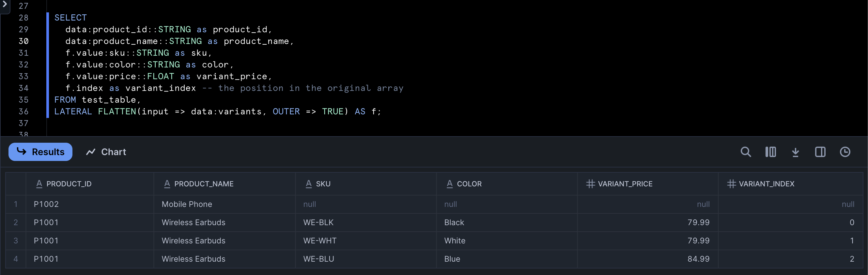This screenshot has height=275, width=868.
Task: Click the column layout icon
Action: tap(770, 152)
